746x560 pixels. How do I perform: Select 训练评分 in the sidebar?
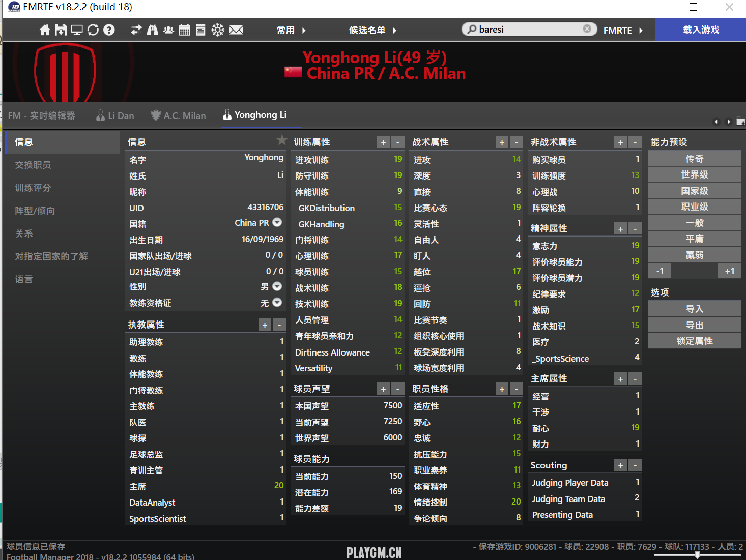coord(62,188)
